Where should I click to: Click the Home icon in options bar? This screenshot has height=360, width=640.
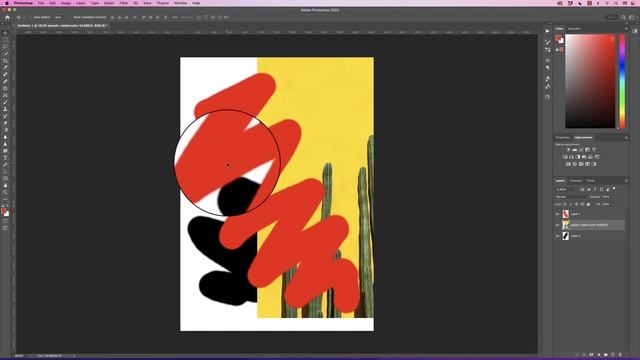click(x=7, y=17)
